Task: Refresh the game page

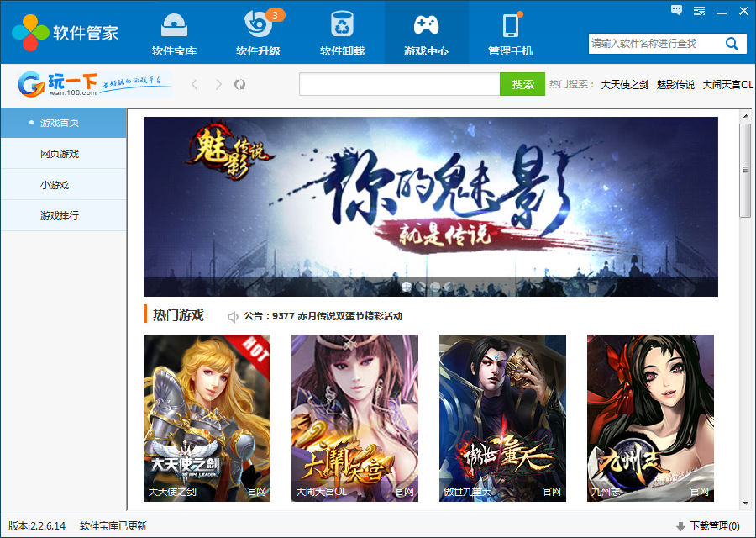Action: tap(239, 84)
